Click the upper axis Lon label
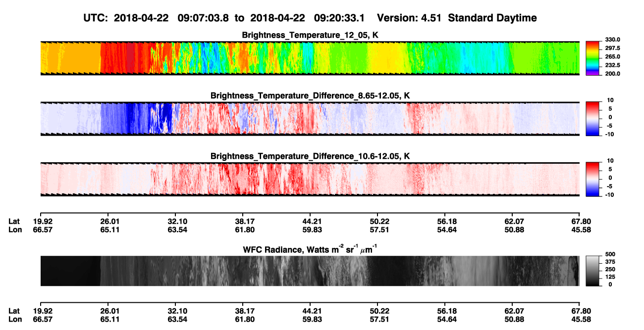The height and width of the screenshot is (330, 644). [x=15, y=229]
